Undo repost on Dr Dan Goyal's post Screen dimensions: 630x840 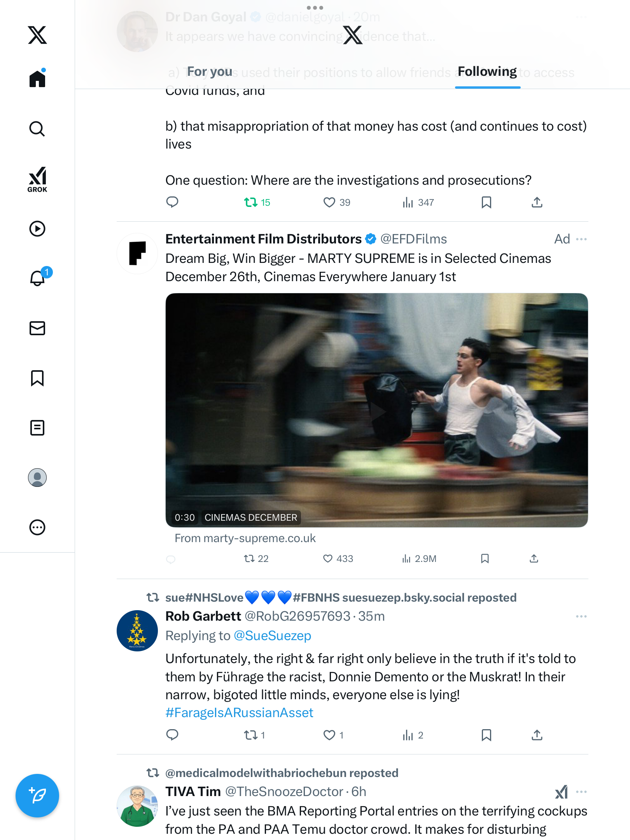pyautogui.click(x=251, y=202)
